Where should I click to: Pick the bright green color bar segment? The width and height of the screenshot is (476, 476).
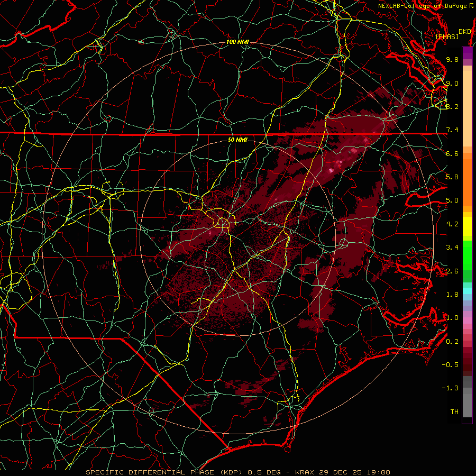[467, 255]
